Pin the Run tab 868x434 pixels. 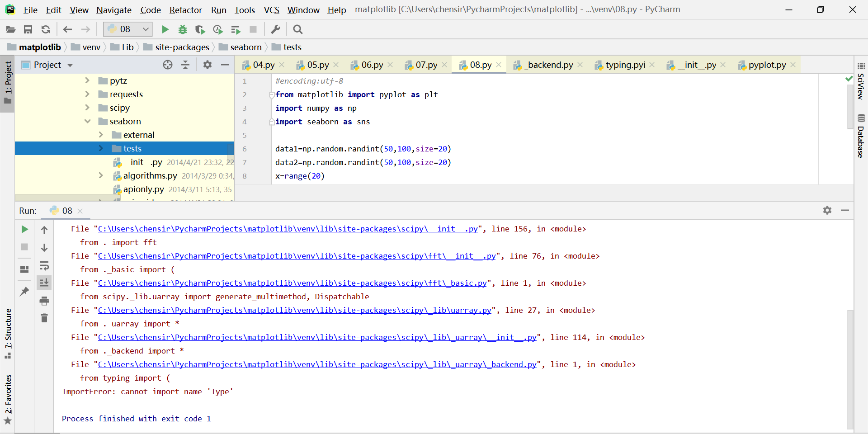pos(24,292)
